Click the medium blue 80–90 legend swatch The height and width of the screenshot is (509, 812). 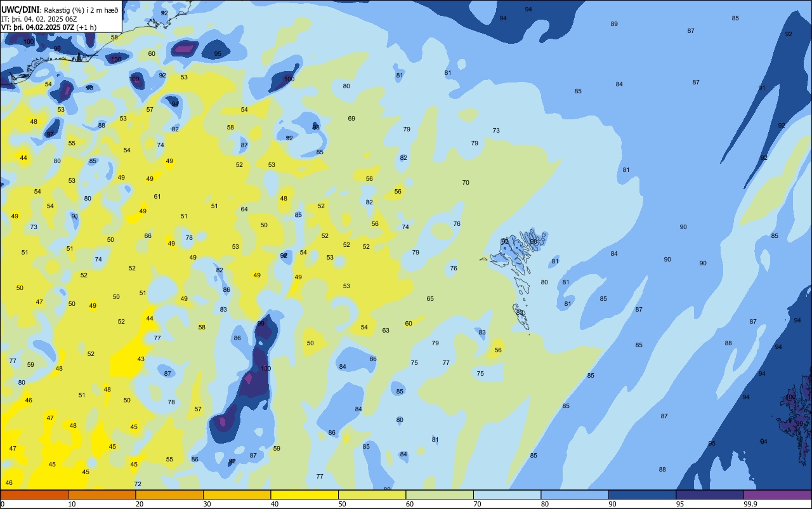click(575, 494)
